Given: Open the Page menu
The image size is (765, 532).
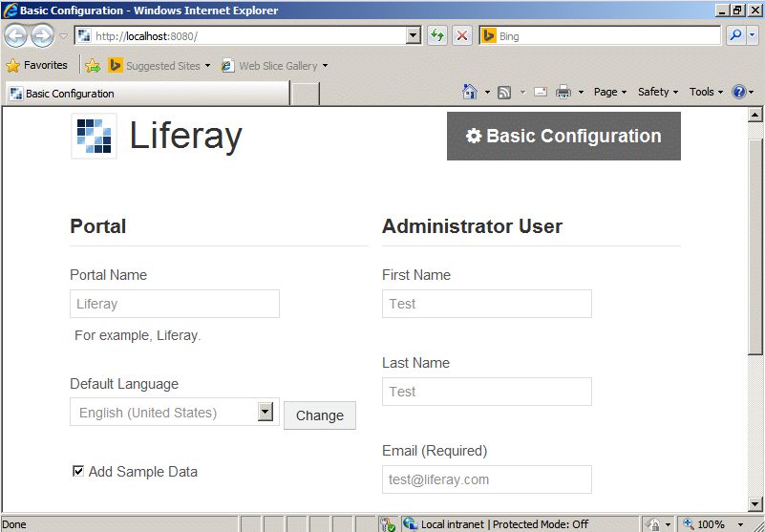Looking at the screenshot, I should coord(610,92).
